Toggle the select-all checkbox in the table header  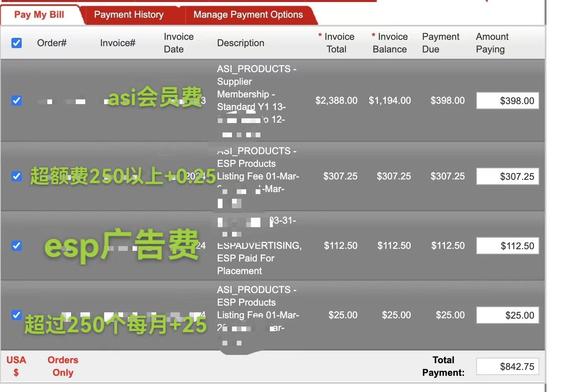pos(17,43)
